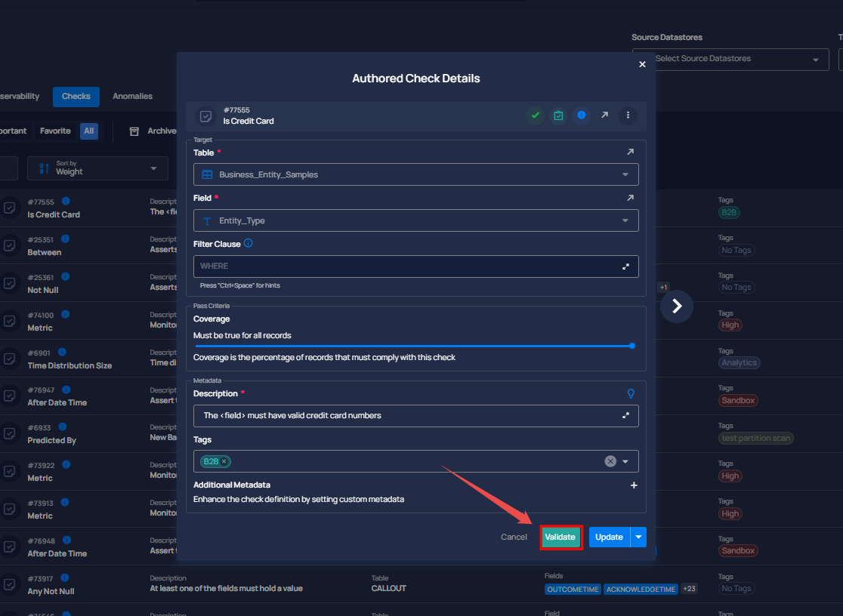Select checkbox for Not Null row
The width and height of the screenshot is (843, 616).
(x=9, y=283)
